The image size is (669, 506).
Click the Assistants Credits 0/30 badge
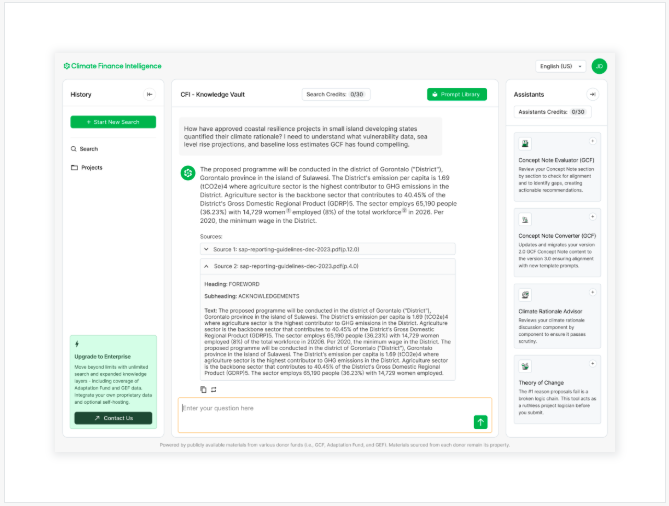553,112
